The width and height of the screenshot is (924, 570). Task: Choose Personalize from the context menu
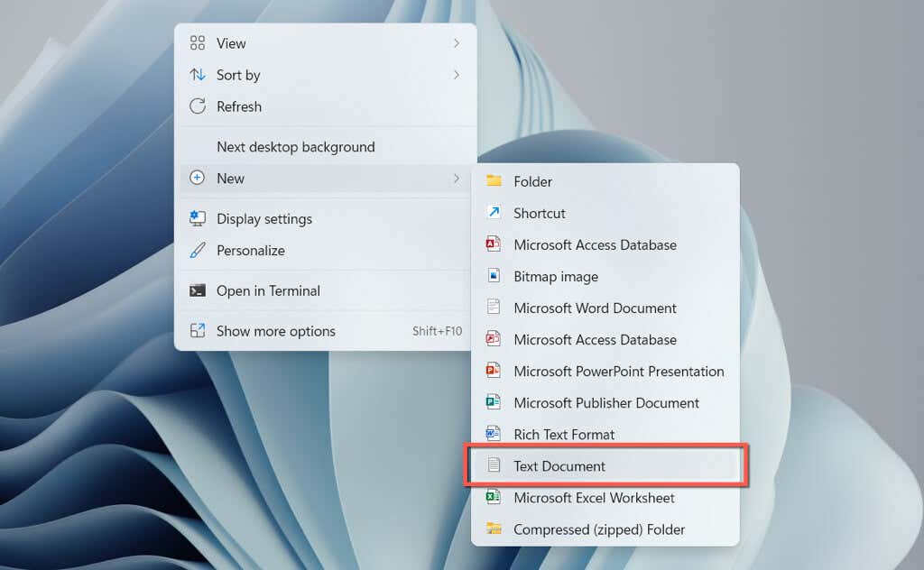pyautogui.click(x=325, y=250)
